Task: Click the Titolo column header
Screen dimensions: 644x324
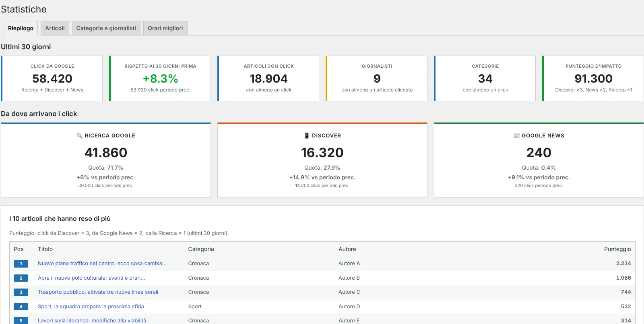Action: point(45,249)
